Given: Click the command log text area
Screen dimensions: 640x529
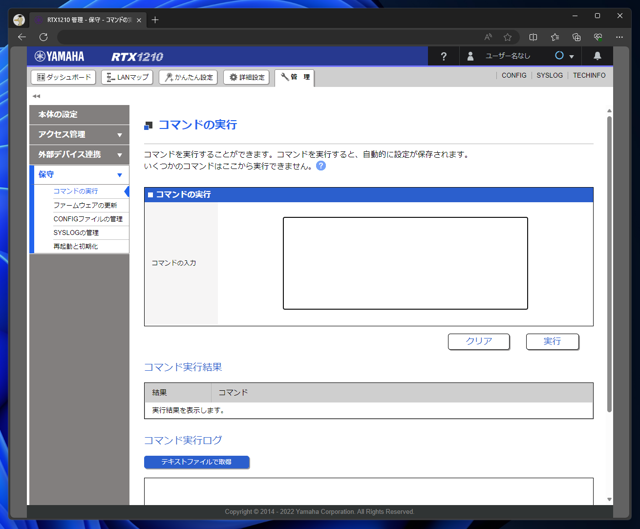Looking at the screenshot, I should tap(369, 491).
